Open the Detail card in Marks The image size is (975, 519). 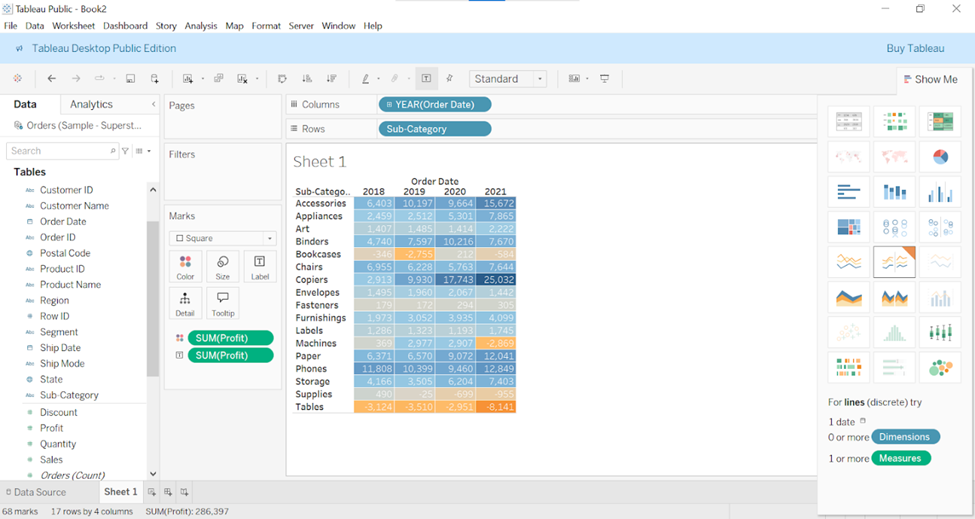click(x=185, y=304)
